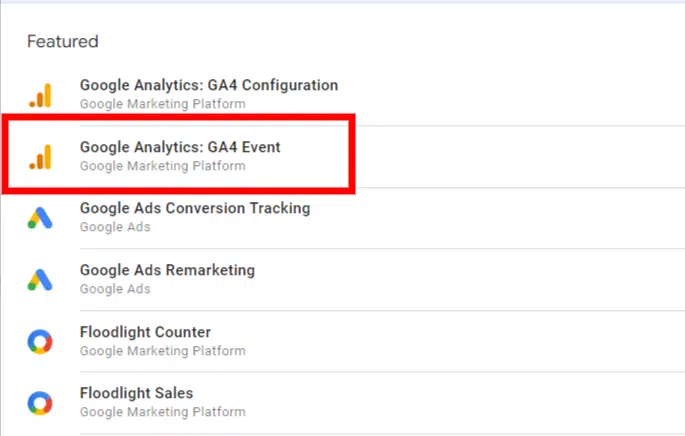Select Floodlight Sales tag type
The width and height of the screenshot is (685, 436).
[136, 393]
